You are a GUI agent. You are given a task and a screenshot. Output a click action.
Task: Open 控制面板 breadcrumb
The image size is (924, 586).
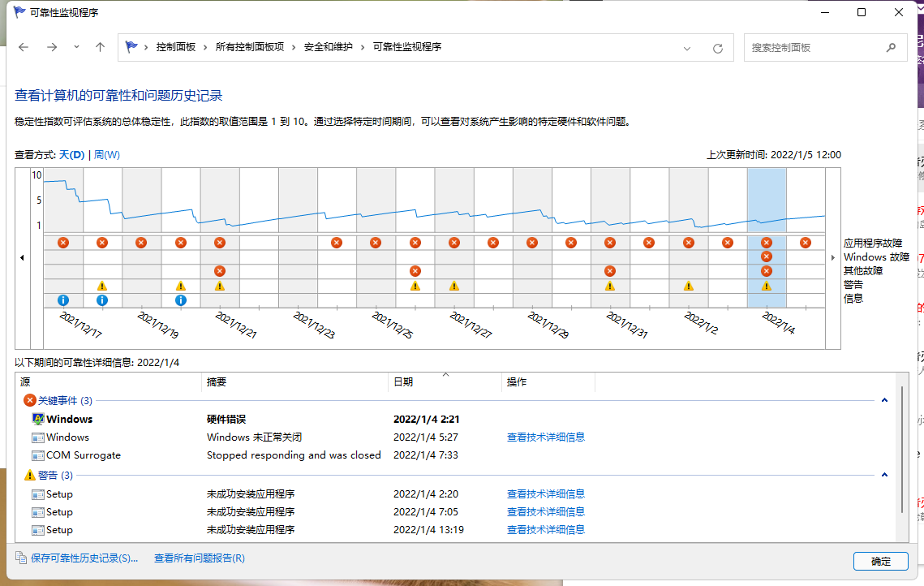click(x=175, y=47)
